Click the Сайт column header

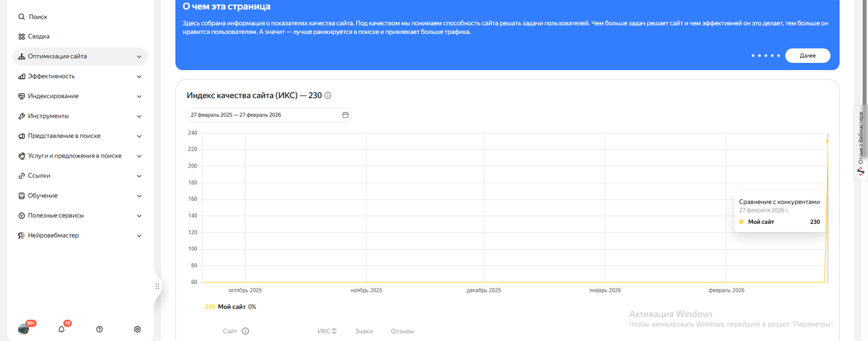point(230,331)
